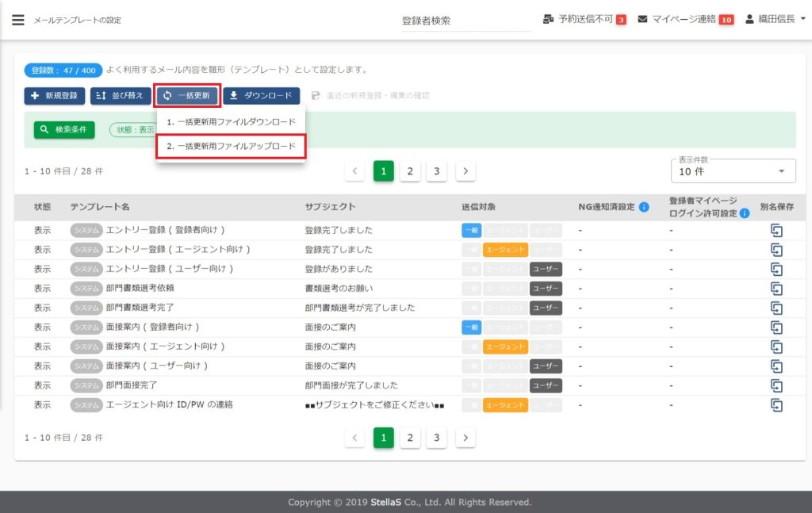Image resolution: width=812 pixels, height=513 pixels.
Task: Expand the 表示件数 10 件 dropdown
Action: (731, 171)
